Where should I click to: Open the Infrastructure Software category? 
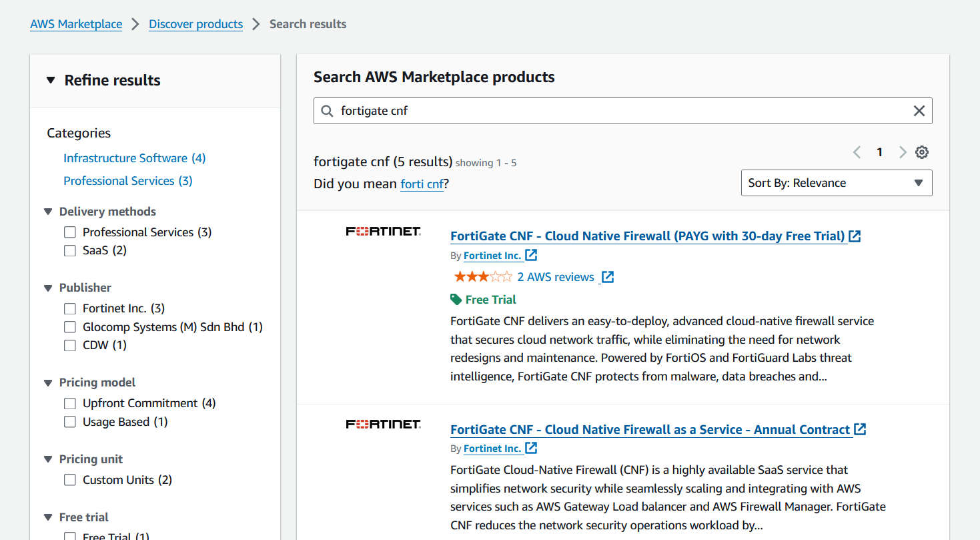pos(126,158)
